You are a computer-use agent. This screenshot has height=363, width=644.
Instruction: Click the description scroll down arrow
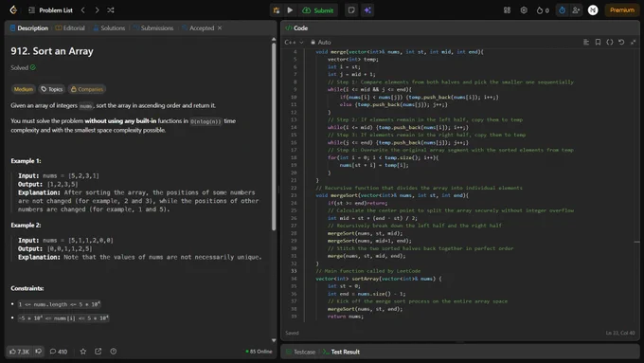coord(274,340)
